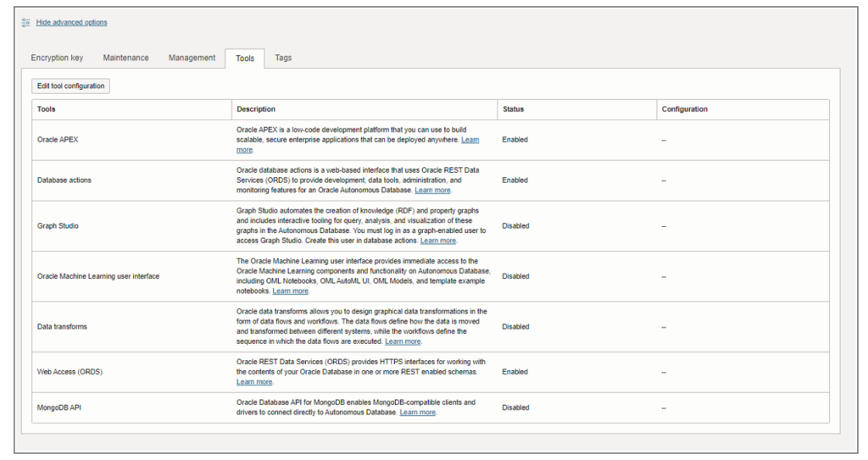868x460 pixels.
Task: Open the Maintenance tab
Action: tap(125, 58)
